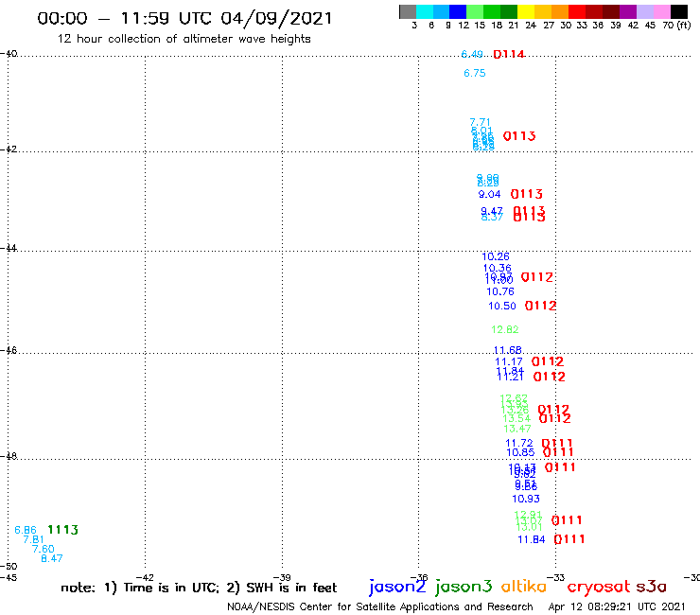Select the light green legend swatch
This screenshot has height=615, width=700.
click(x=475, y=11)
